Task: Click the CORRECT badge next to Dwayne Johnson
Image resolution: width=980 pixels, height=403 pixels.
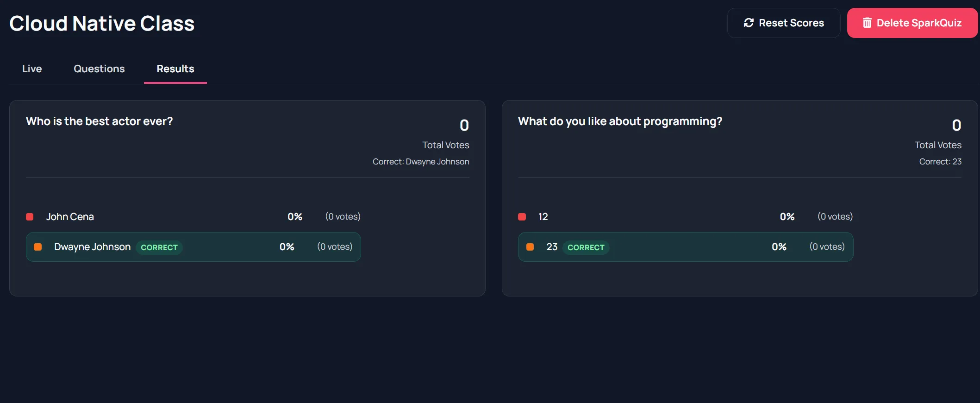Action: pos(159,247)
